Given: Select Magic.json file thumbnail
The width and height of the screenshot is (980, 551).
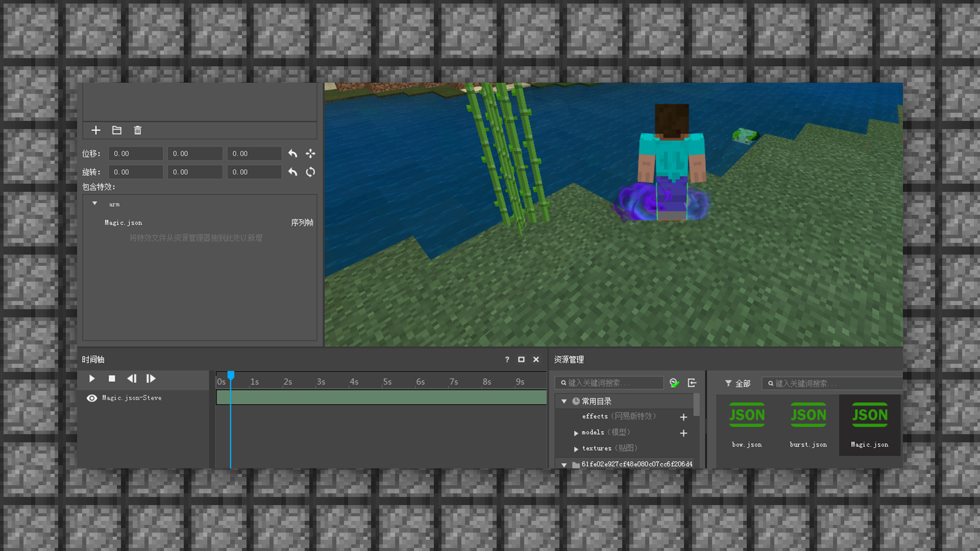Looking at the screenshot, I should pos(870,424).
